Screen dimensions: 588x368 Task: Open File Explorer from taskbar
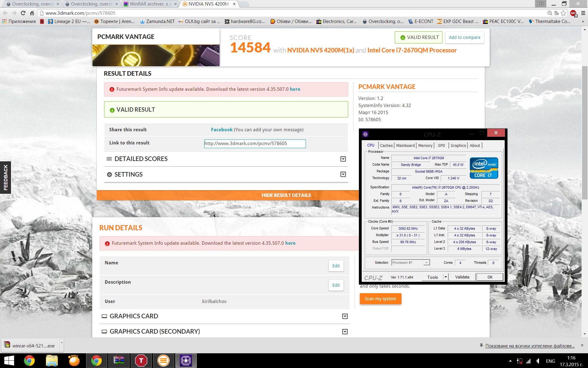point(52,361)
